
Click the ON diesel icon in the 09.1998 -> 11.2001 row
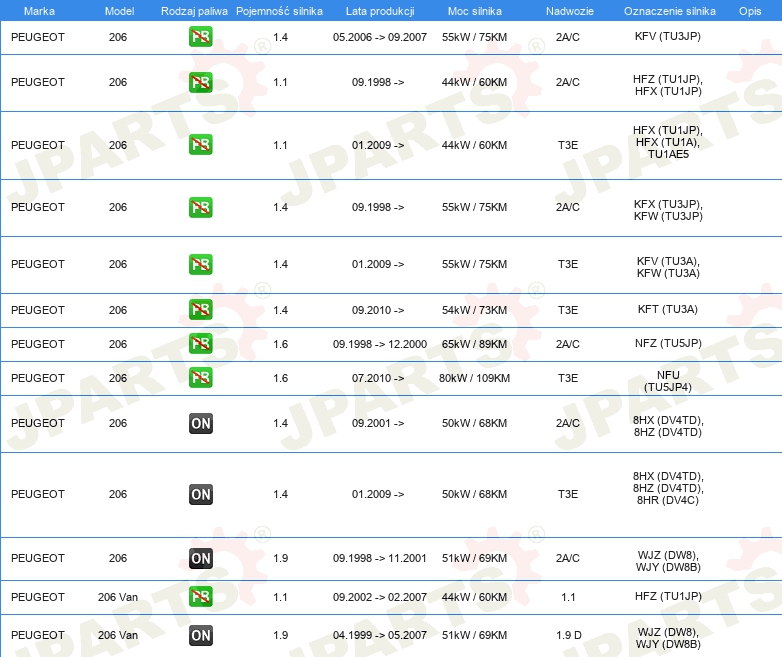(200, 558)
